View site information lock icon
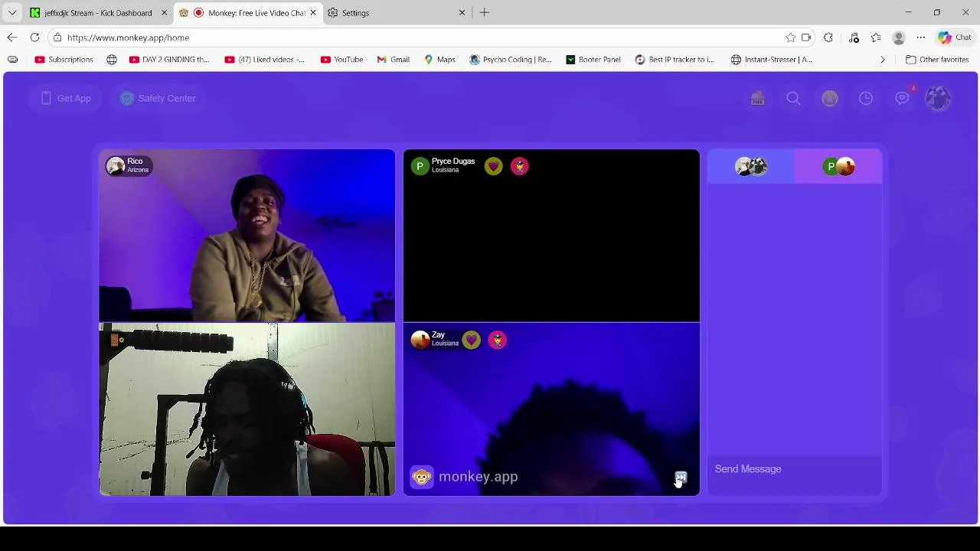The height and width of the screenshot is (551, 980). point(57,37)
